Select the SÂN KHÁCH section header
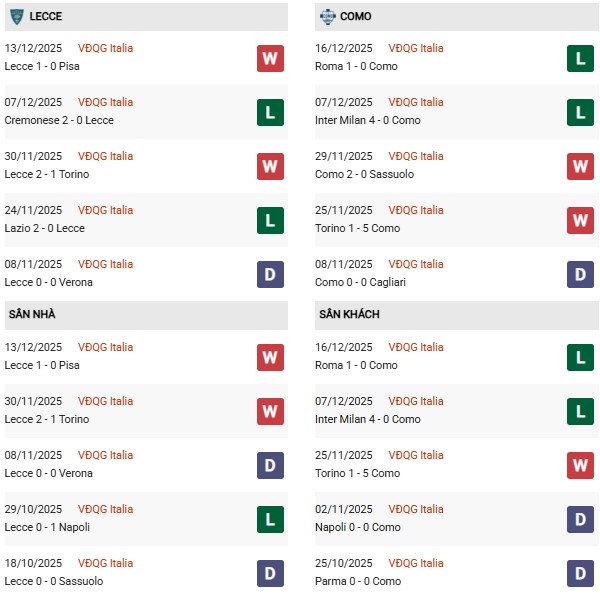 coord(349,314)
